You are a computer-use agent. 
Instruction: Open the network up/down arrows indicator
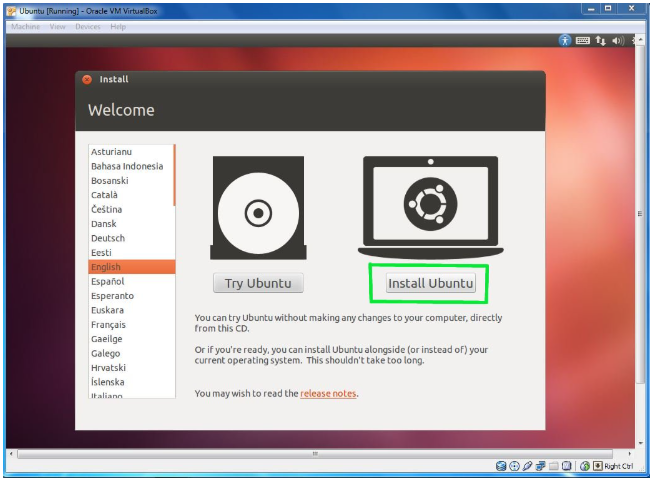(x=600, y=40)
